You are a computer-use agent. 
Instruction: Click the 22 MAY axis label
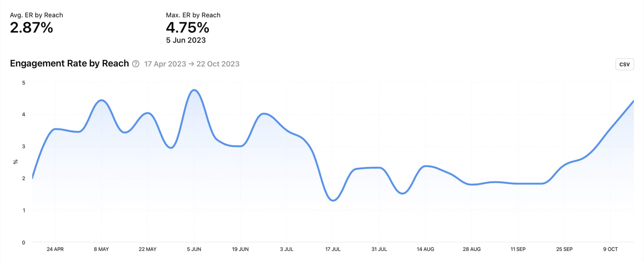pyautogui.click(x=148, y=249)
